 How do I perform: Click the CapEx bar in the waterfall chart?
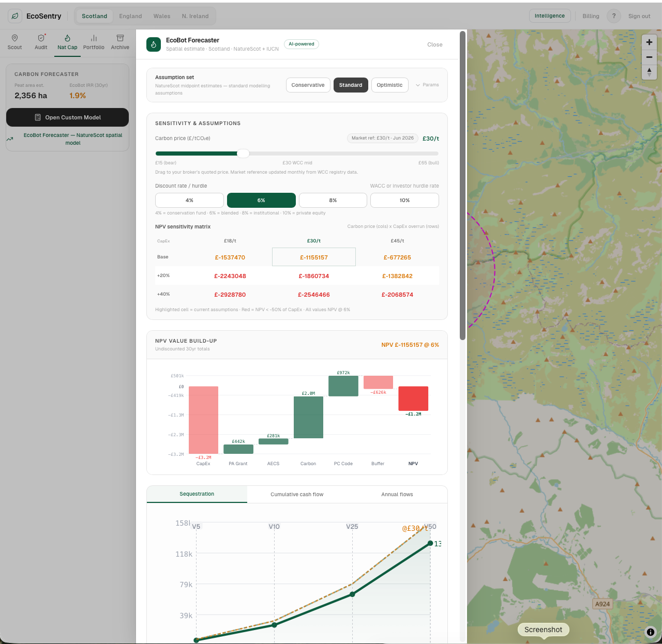click(203, 420)
